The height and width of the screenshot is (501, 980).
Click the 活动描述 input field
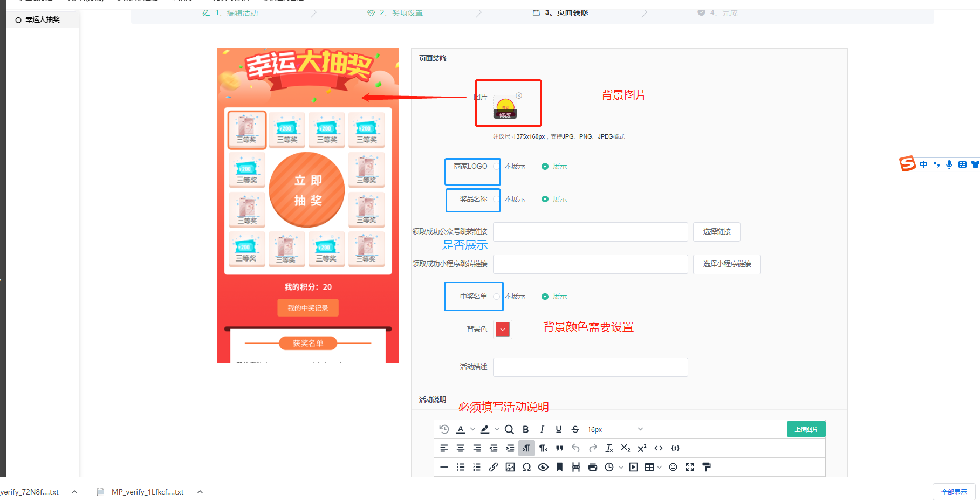pos(590,367)
